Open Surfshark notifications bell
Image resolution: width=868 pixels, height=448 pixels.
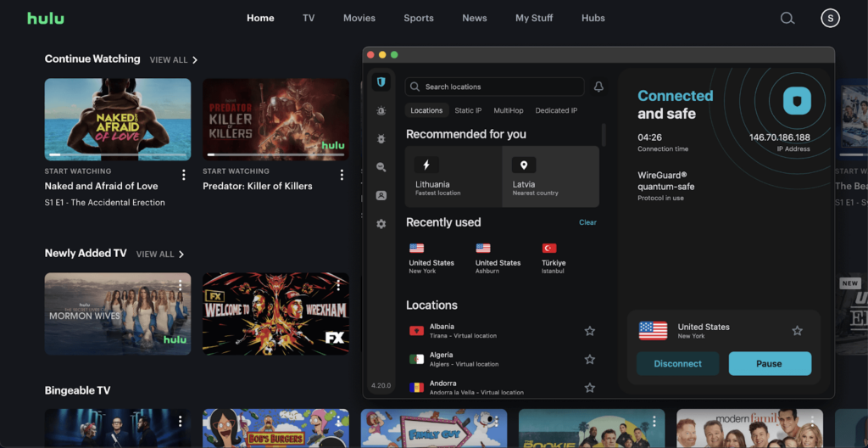[598, 87]
